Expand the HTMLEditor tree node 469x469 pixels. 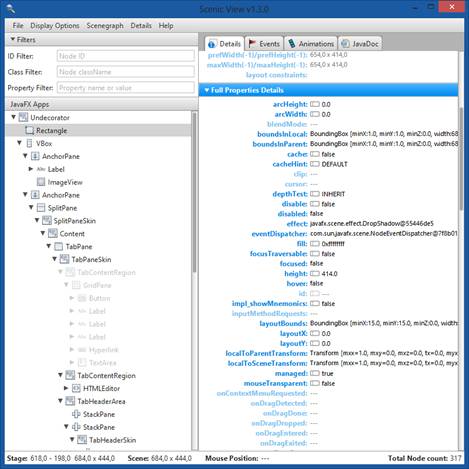click(66, 388)
